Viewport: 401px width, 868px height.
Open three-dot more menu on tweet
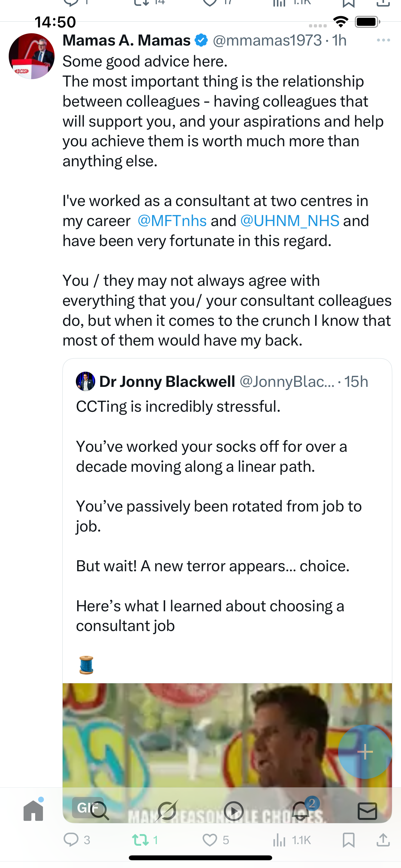pos(384,40)
